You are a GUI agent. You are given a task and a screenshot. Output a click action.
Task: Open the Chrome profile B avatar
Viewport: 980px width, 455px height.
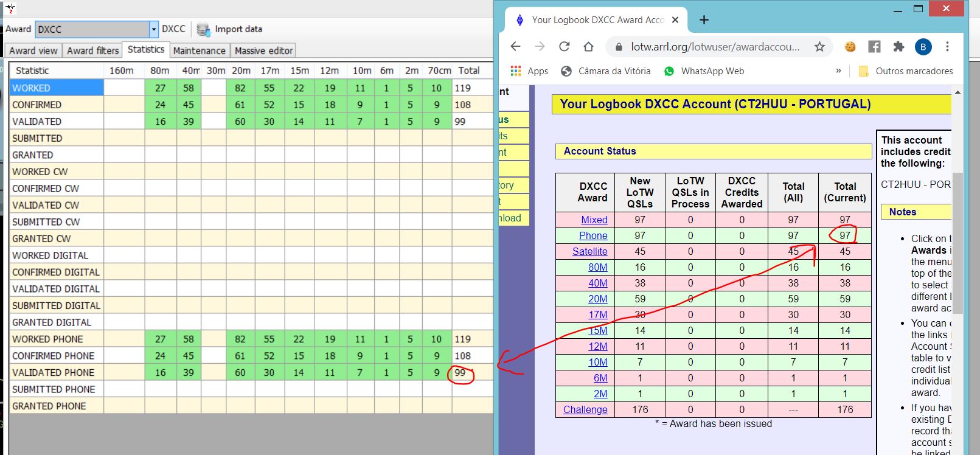[x=923, y=47]
